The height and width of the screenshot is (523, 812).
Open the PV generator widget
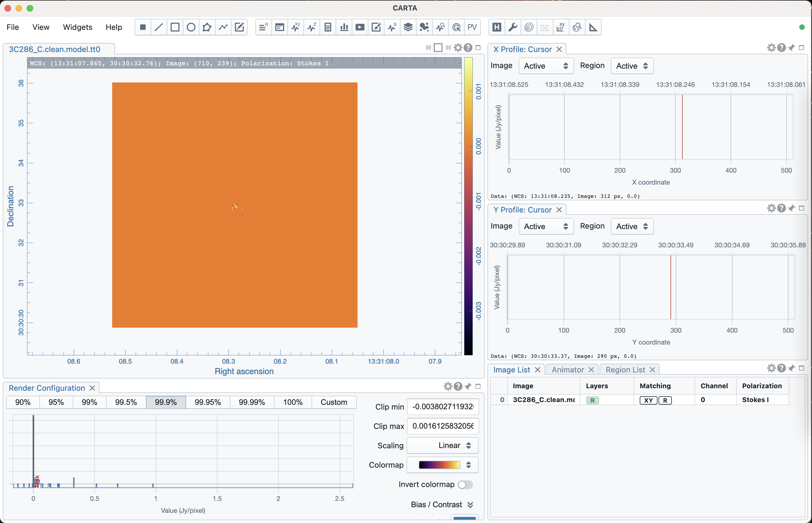pyautogui.click(x=472, y=27)
